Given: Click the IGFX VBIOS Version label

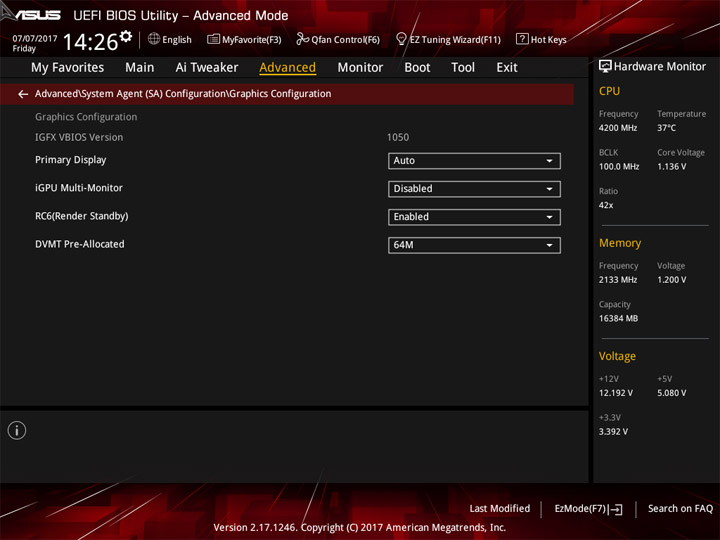Looking at the screenshot, I should [x=79, y=137].
